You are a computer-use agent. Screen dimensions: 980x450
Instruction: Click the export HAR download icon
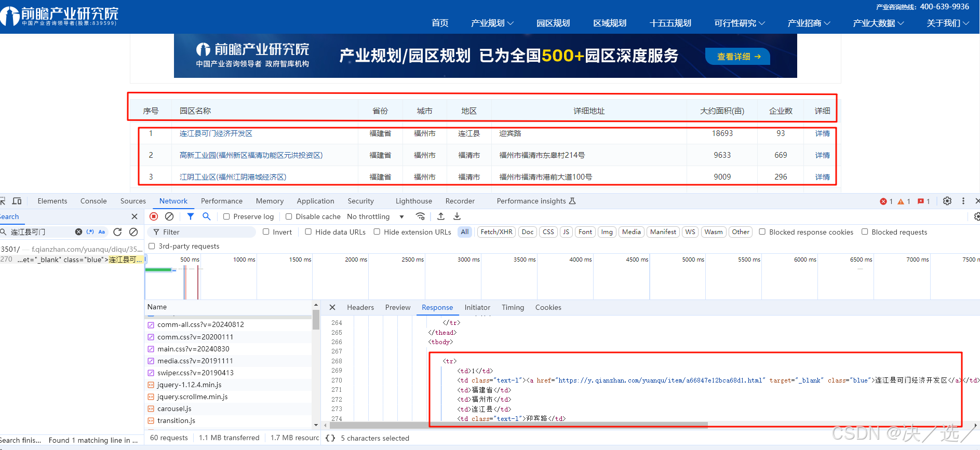pyautogui.click(x=457, y=216)
